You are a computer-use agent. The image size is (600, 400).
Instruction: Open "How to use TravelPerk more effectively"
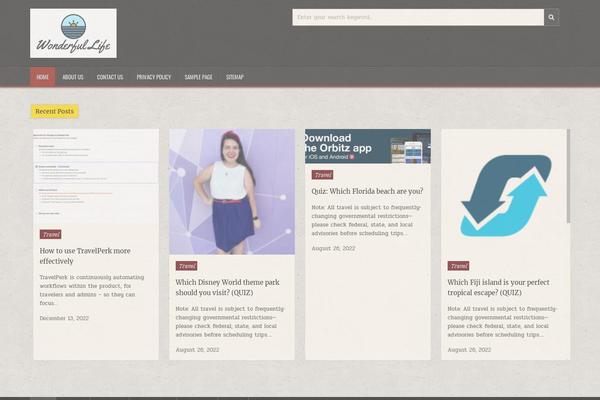point(85,256)
